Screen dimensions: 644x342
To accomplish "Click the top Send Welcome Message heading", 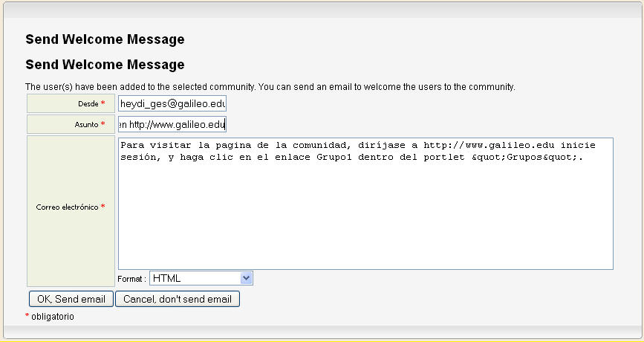I will 105,39.
